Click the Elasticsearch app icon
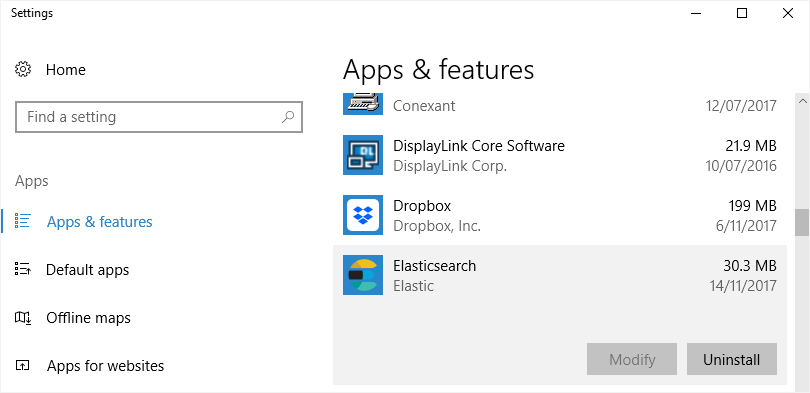 click(x=363, y=275)
